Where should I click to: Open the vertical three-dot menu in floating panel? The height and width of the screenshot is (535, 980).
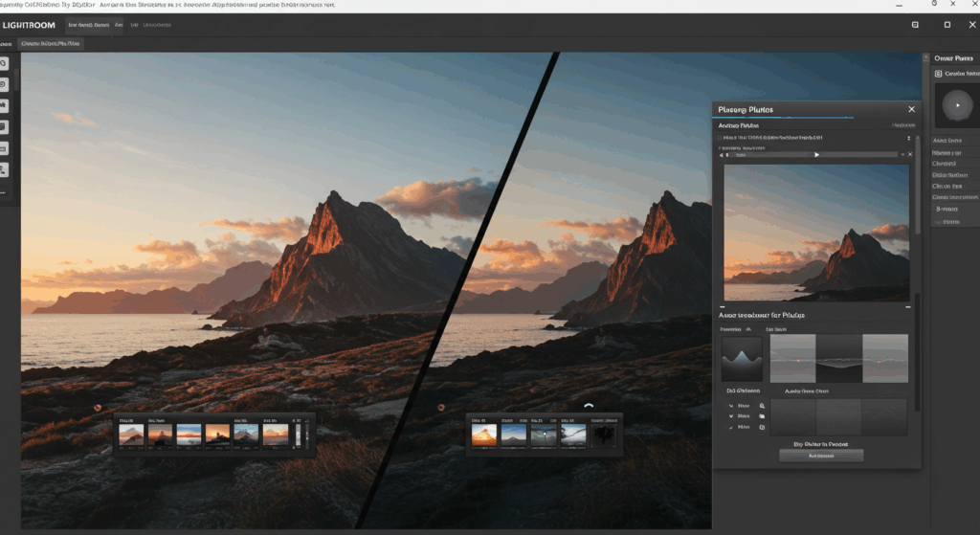pyautogui.click(x=909, y=138)
